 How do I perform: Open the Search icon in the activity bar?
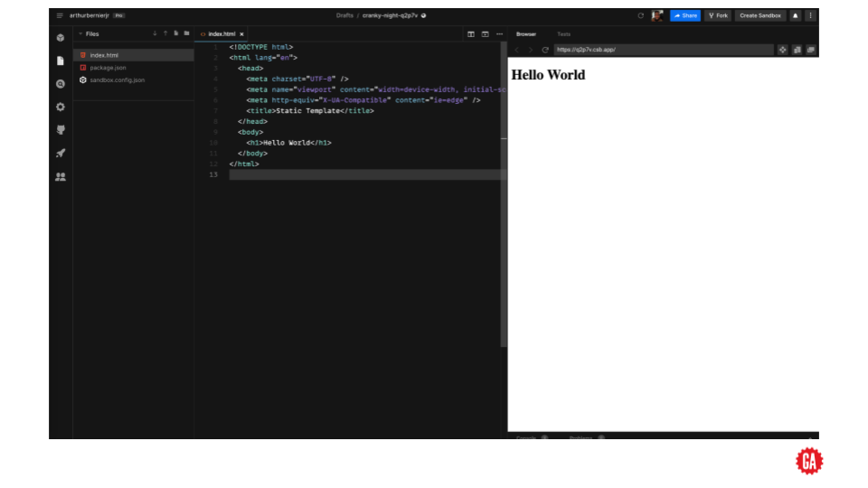61,84
